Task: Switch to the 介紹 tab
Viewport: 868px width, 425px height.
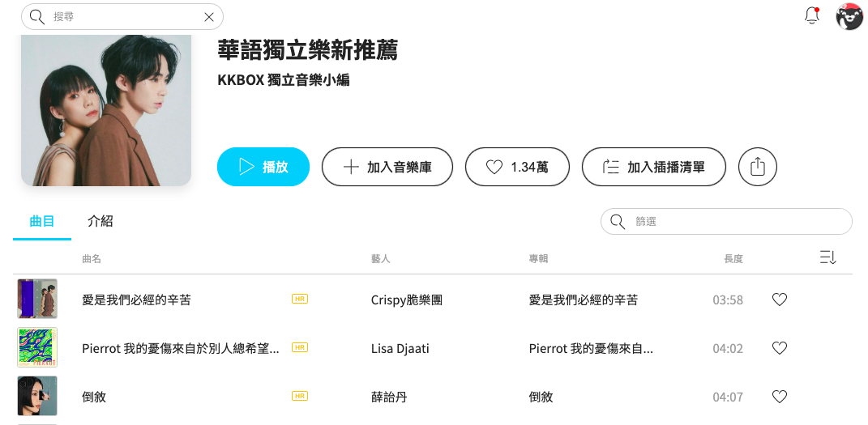Action: (100, 221)
